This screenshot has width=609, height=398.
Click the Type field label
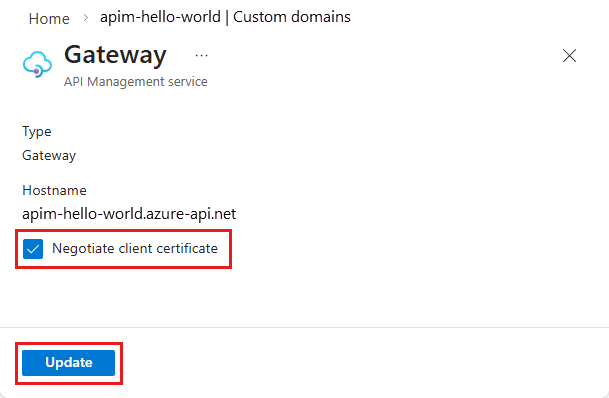pyautogui.click(x=37, y=132)
